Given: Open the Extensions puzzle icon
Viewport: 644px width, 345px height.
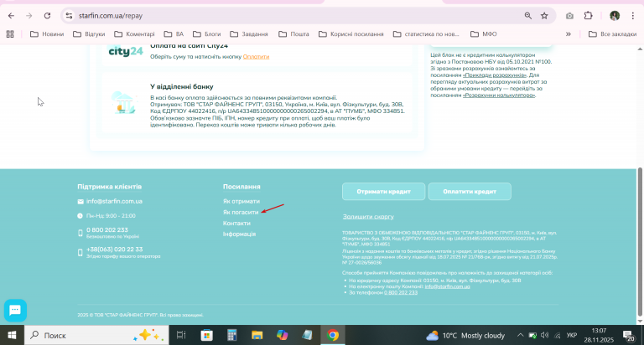Looking at the screenshot, I should click(x=588, y=16).
